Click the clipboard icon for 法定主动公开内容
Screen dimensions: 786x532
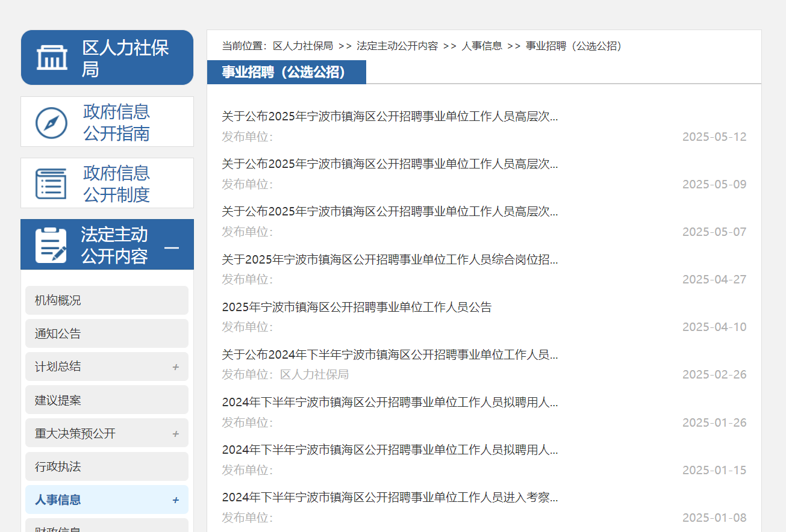(x=51, y=245)
